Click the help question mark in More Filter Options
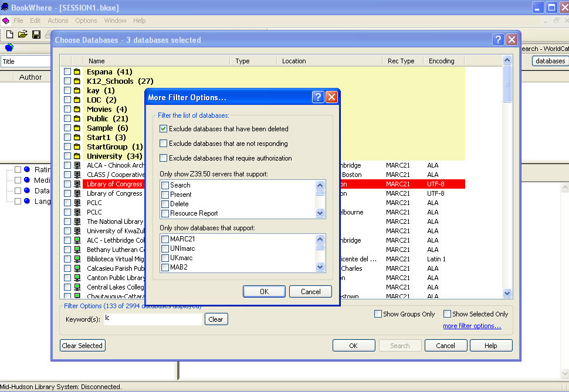This screenshot has height=392, width=569. click(318, 97)
